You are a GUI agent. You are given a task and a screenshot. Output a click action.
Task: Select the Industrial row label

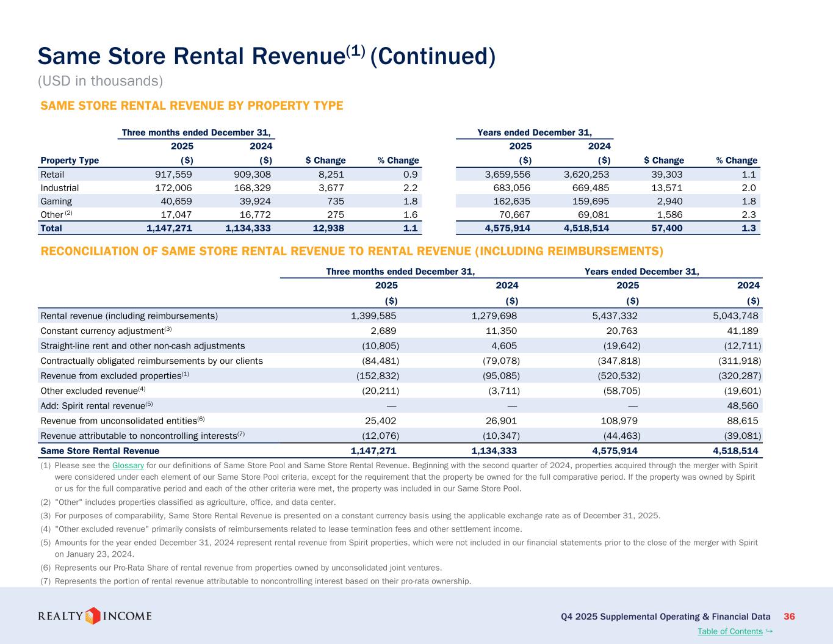tap(59, 188)
